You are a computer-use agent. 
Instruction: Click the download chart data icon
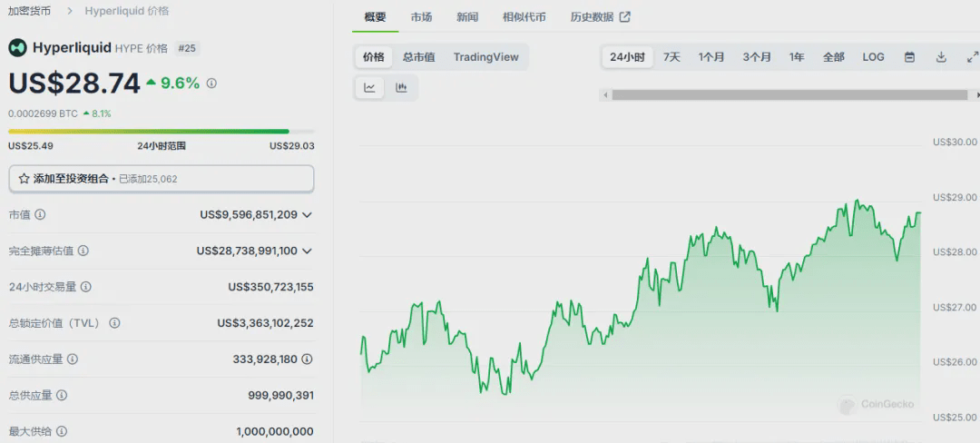click(941, 57)
